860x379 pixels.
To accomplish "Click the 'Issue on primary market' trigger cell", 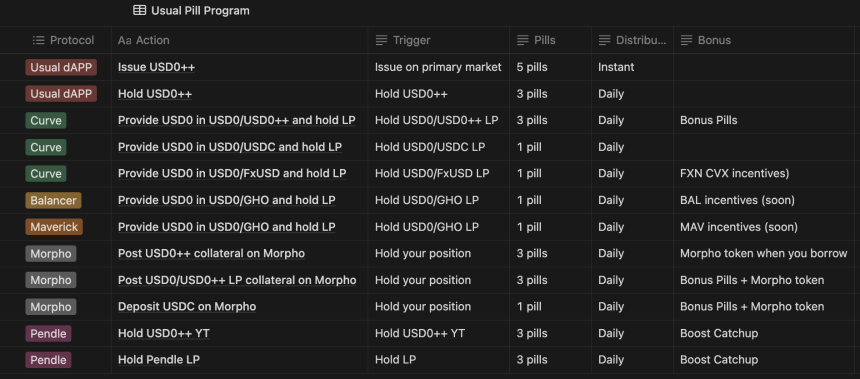I will pyautogui.click(x=438, y=67).
